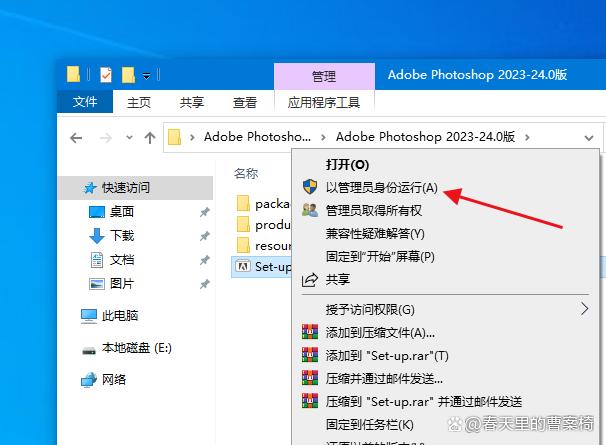This screenshot has width=606, height=445.
Task: Switch to the 主页 ribbon tab
Action: [x=139, y=102]
